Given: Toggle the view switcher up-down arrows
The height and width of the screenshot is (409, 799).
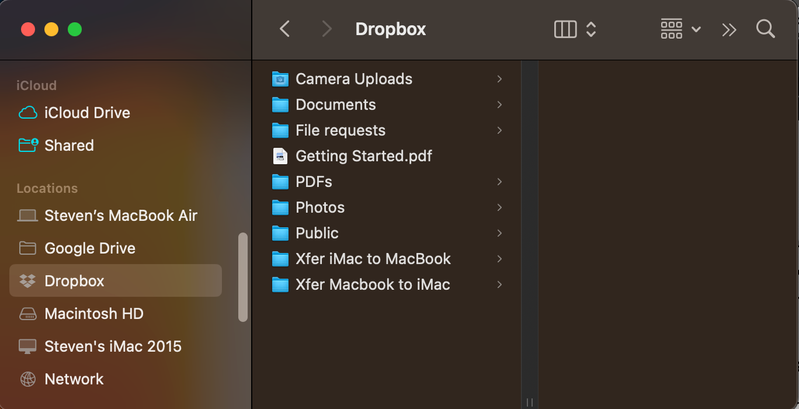Looking at the screenshot, I should [591, 29].
